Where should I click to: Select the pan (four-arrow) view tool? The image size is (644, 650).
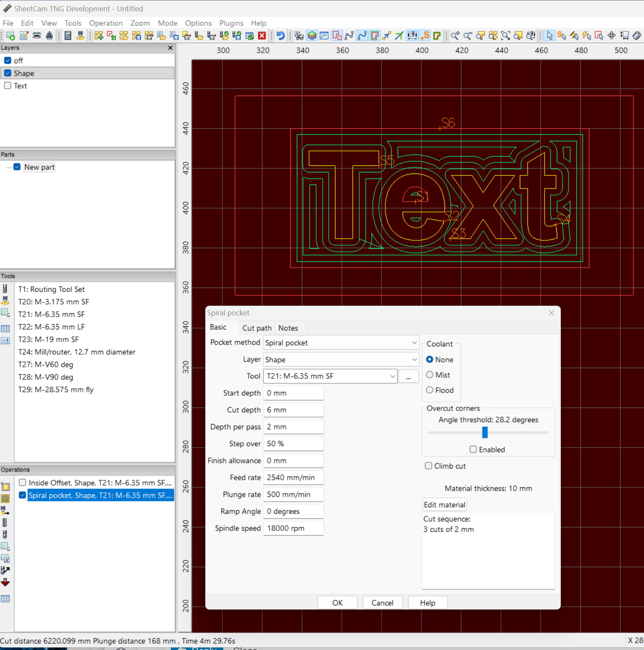tap(612, 36)
